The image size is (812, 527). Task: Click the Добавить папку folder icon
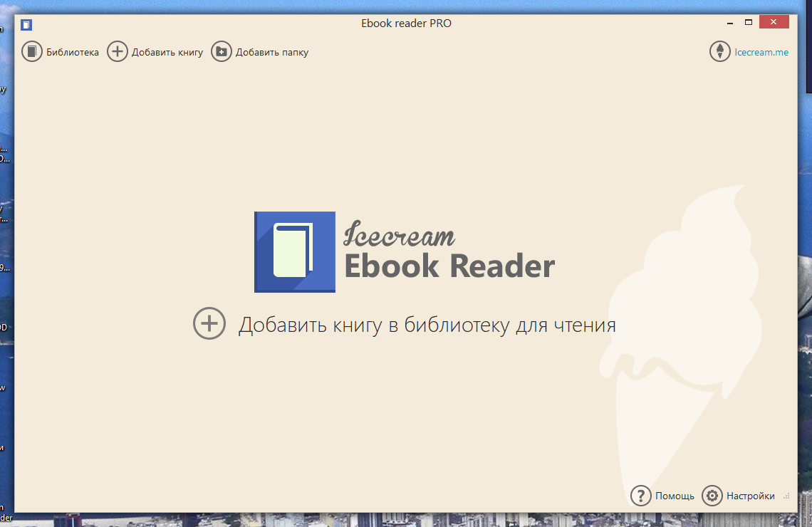tap(221, 52)
